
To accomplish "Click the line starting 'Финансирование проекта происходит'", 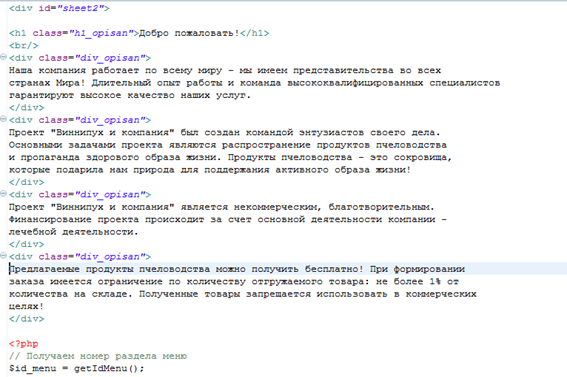I will (x=228, y=219).
